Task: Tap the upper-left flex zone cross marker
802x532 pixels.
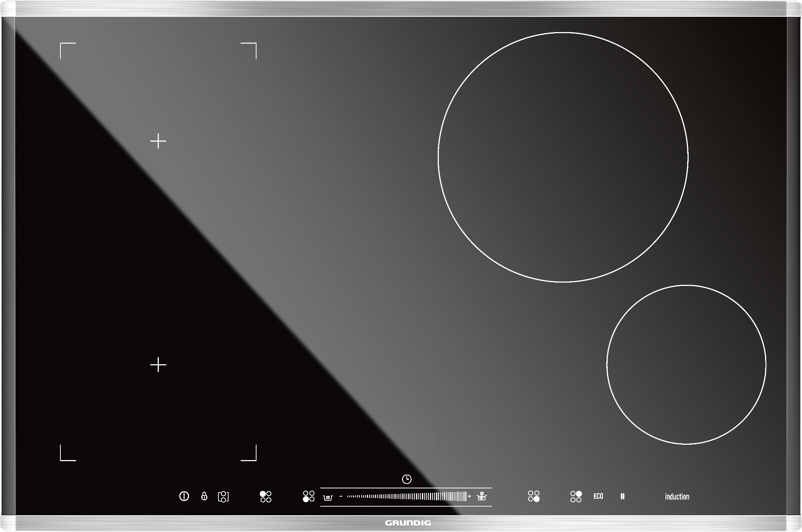Action: 158,141
